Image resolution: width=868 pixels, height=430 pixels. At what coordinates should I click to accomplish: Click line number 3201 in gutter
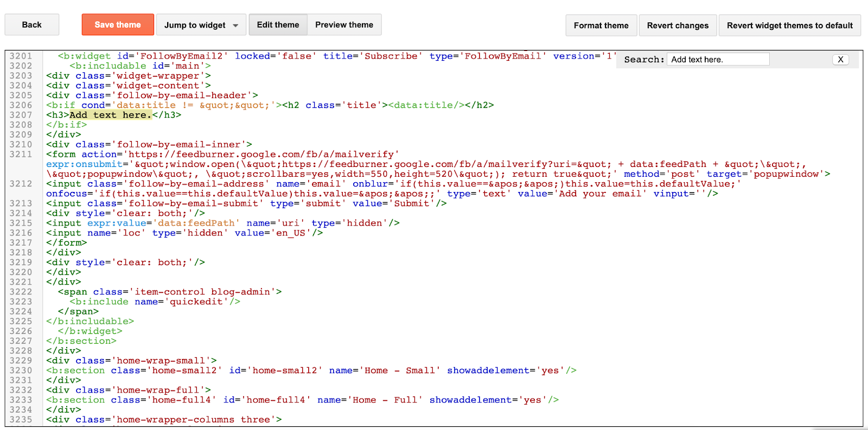click(21, 56)
